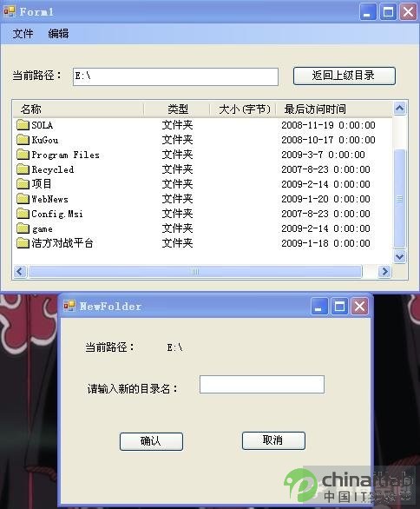Open the 编辑 menu
This screenshot has width=420, height=509.
click(x=58, y=33)
